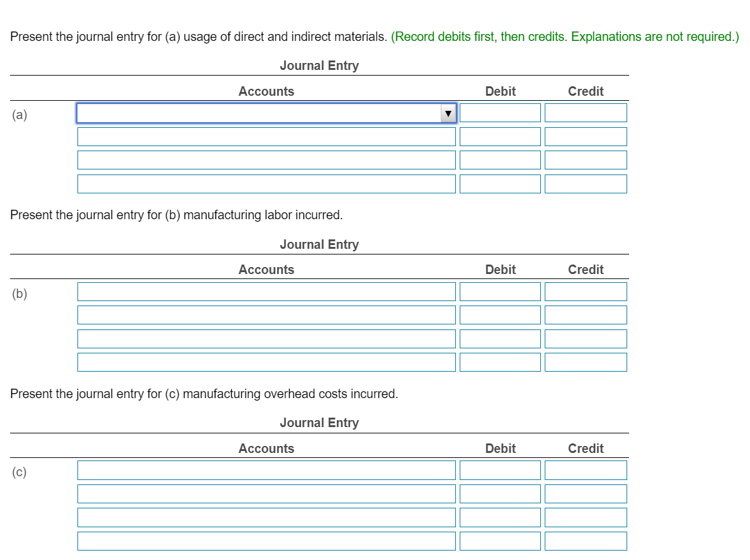Screen dimensions: 750x560
Task: Select first account field of entry (c)
Action: click(266, 471)
